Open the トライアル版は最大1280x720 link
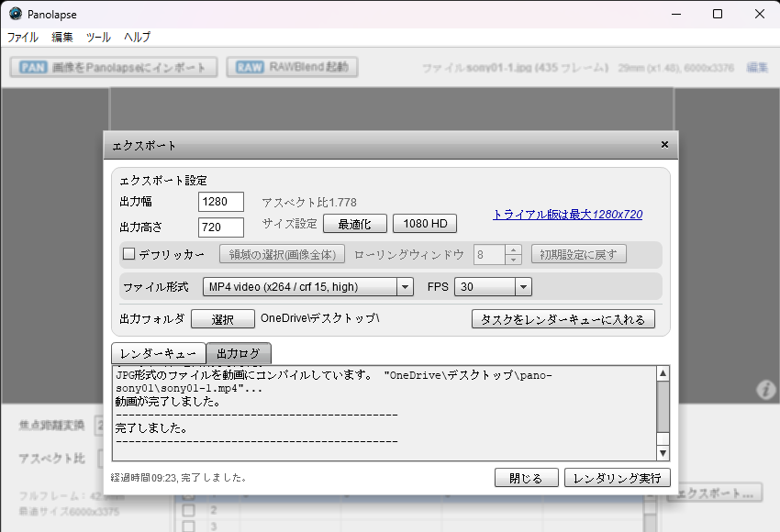The image size is (780, 532). click(x=567, y=214)
